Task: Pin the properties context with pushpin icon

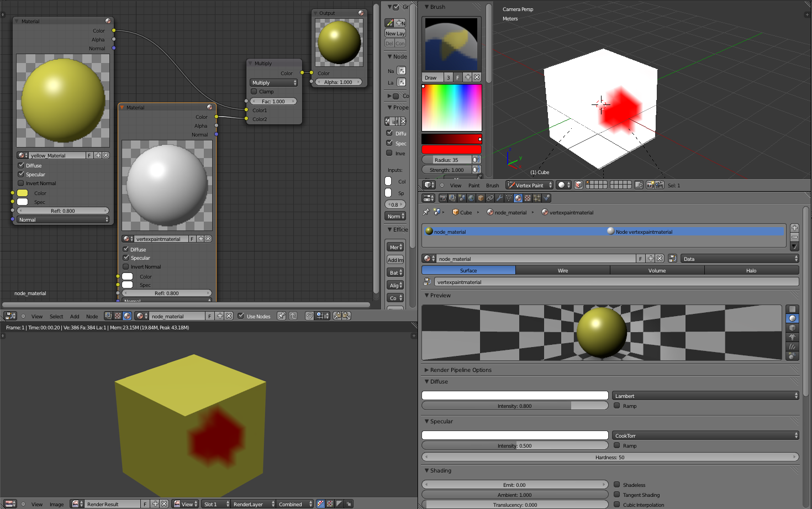Action: (426, 212)
